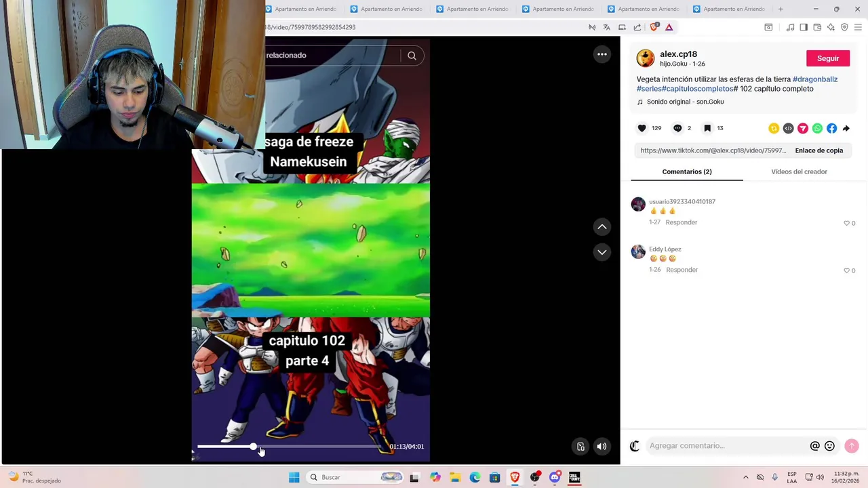Open Brave VPN shield icon
The height and width of the screenshot is (488, 868).
[x=844, y=27]
